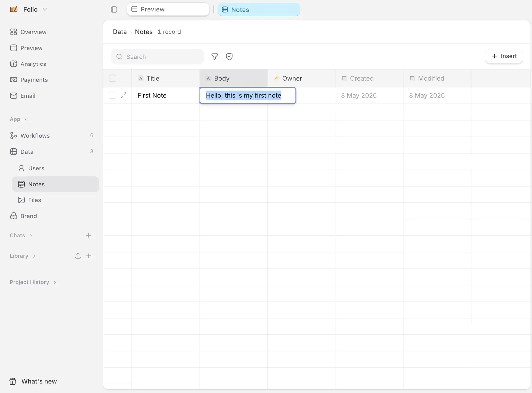Click the Email envelope icon
This screenshot has width=532, height=393.
[x=13, y=96]
